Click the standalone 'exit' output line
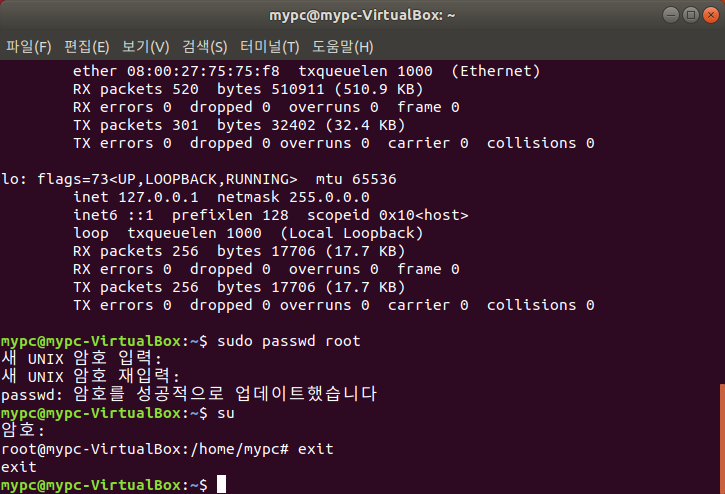Viewport: 725px width, 494px height. click(x=18, y=467)
